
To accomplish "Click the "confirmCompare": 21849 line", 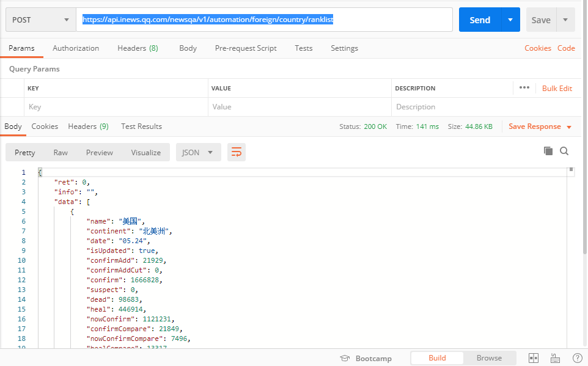I will click(x=134, y=329).
